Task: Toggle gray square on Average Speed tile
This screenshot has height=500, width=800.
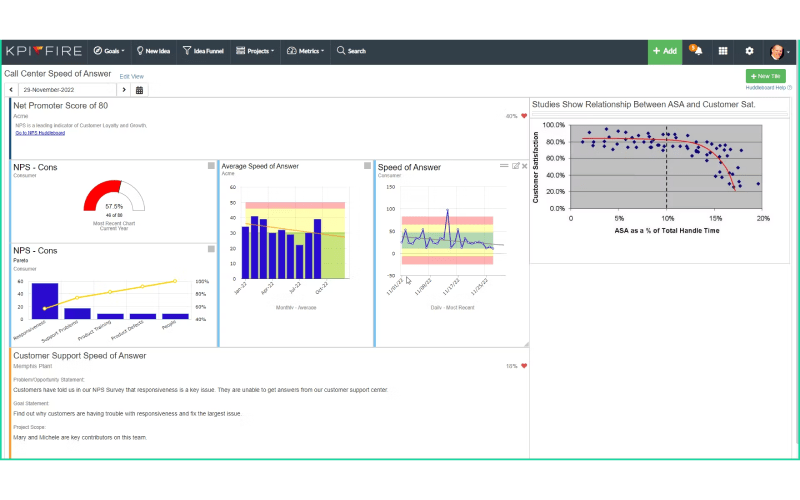Action: coord(367,166)
